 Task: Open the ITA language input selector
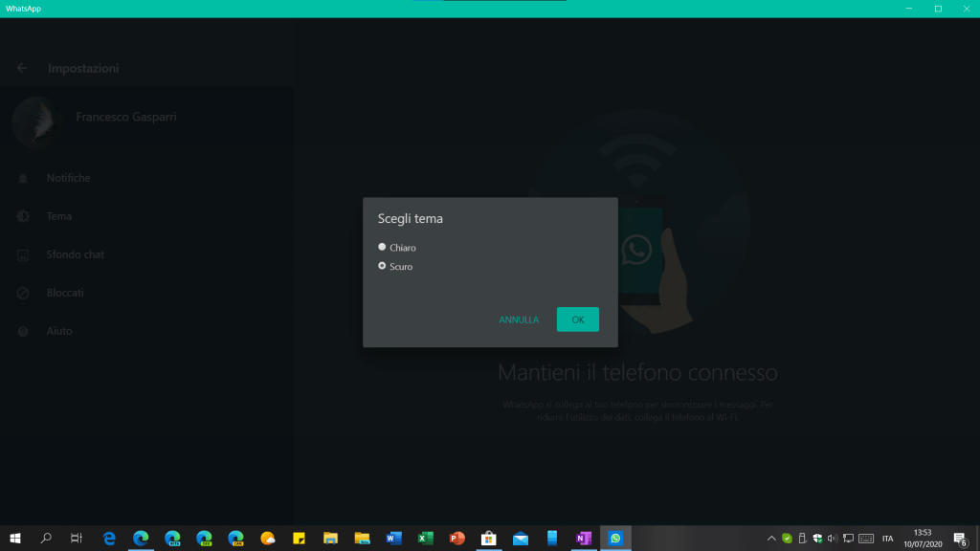click(887, 539)
